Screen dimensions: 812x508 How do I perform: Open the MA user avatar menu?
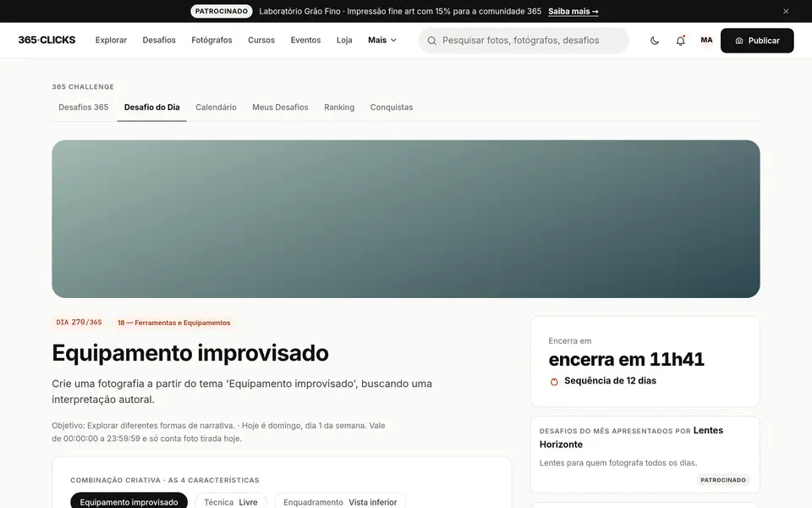[706, 41]
